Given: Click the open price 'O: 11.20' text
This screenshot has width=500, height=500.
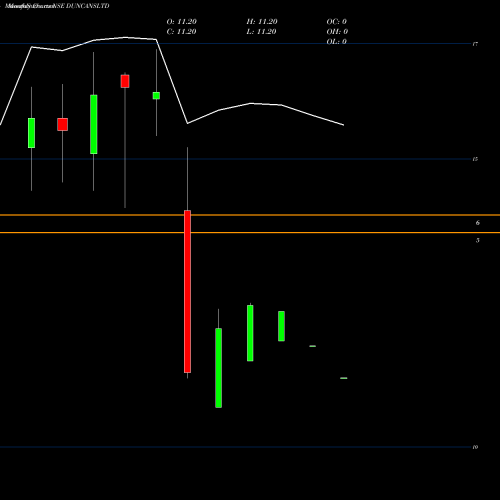Looking at the screenshot, I should tap(182, 22).
